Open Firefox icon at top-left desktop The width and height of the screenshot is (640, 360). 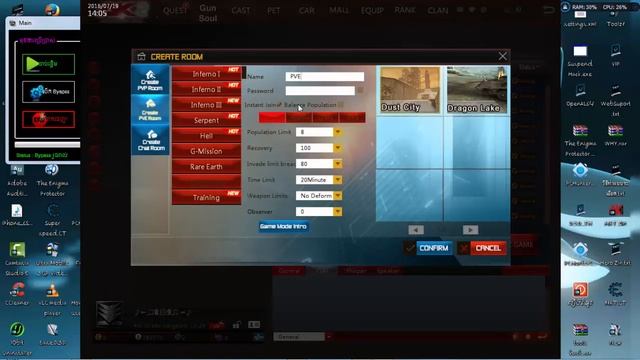point(52,9)
